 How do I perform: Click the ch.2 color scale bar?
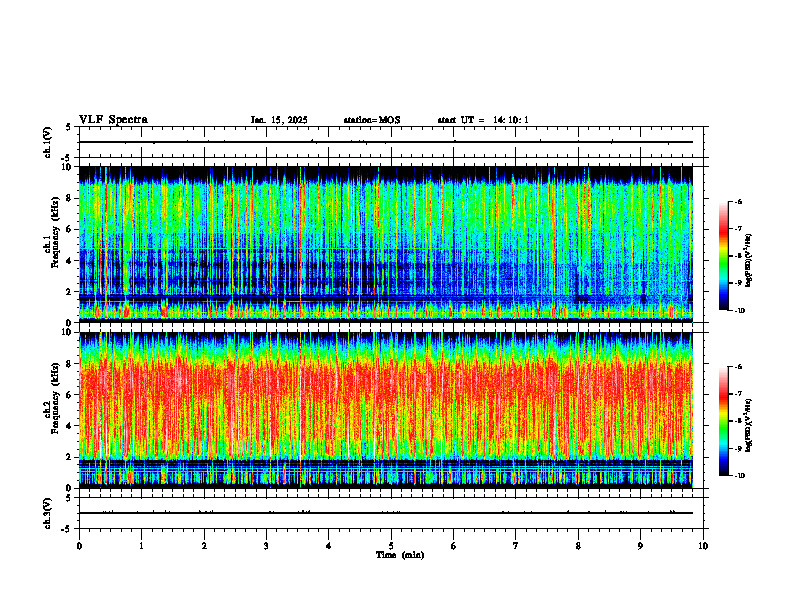click(723, 421)
